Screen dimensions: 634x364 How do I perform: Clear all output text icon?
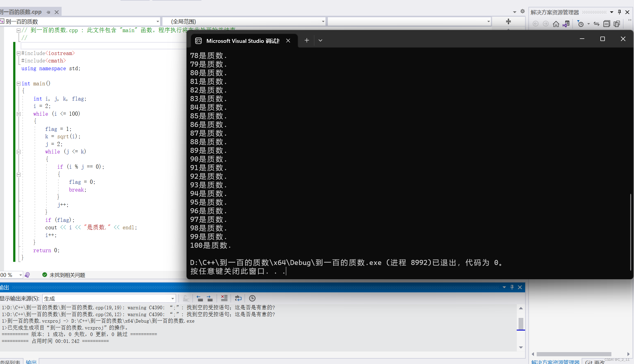[x=224, y=298]
